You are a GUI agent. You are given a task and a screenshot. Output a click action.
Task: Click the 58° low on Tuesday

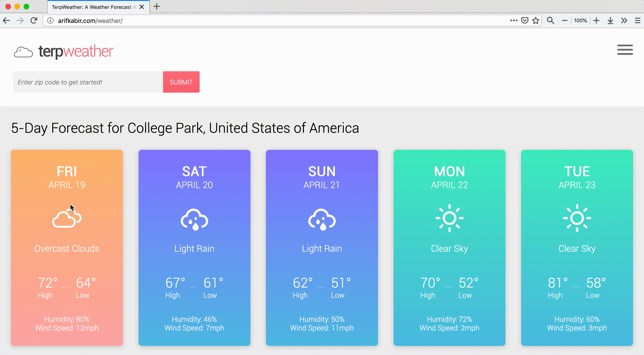tap(596, 283)
